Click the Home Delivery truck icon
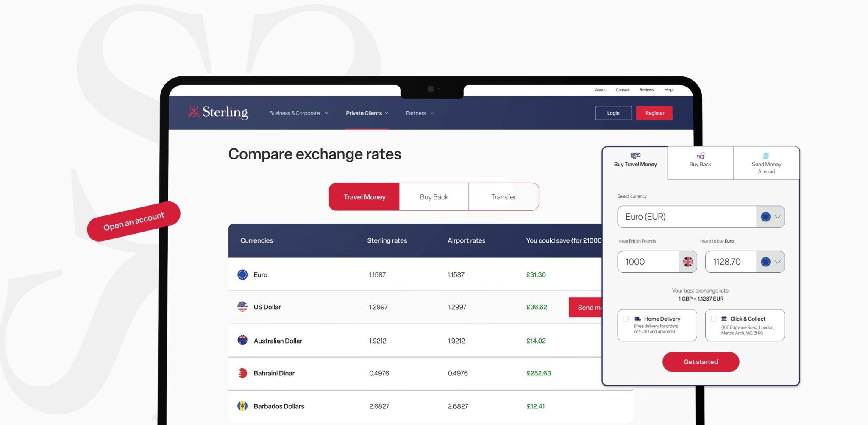 coord(637,319)
